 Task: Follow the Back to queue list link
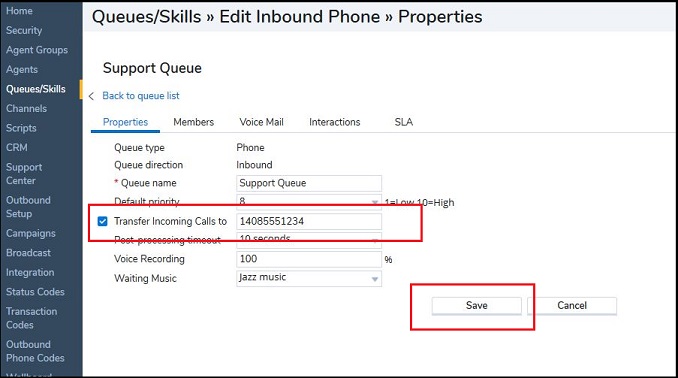coord(141,96)
